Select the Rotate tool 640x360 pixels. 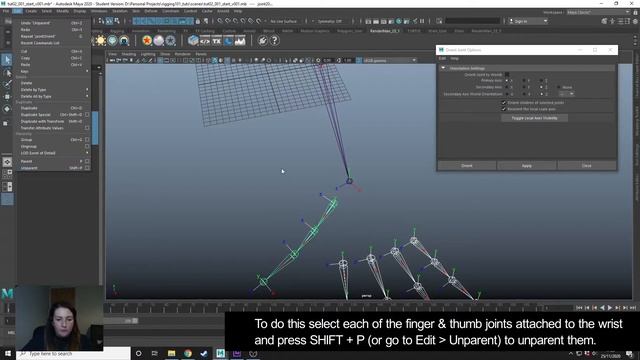click(x=7, y=109)
